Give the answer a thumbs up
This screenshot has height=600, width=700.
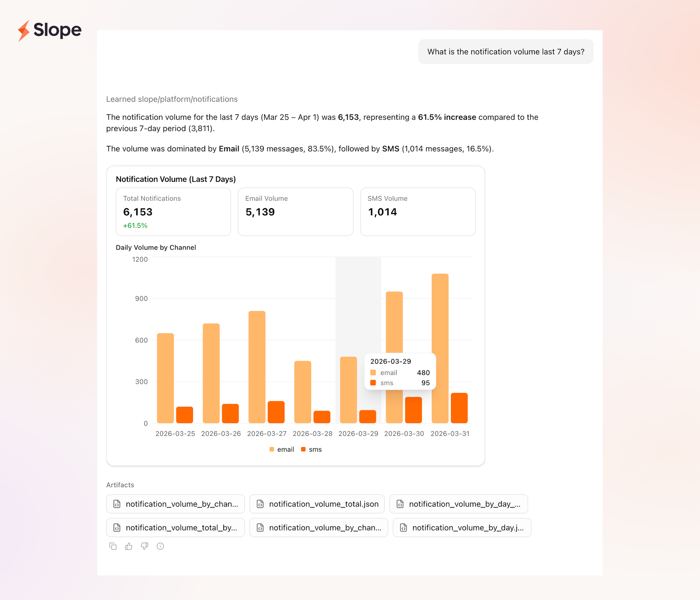[x=129, y=546]
